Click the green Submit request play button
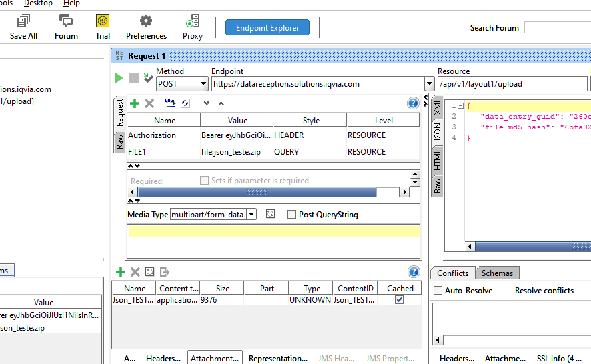Screen dimensions: 591x364 119,78
